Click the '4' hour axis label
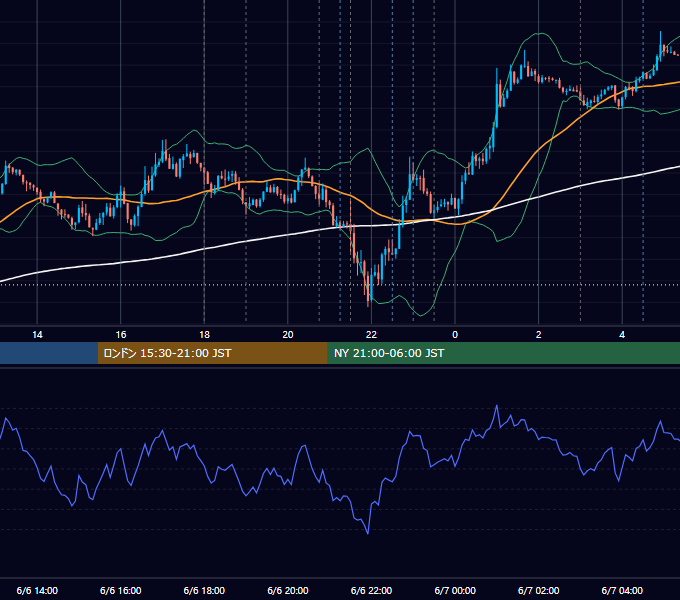This screenshot has width=680, height=600. [622, 335]
